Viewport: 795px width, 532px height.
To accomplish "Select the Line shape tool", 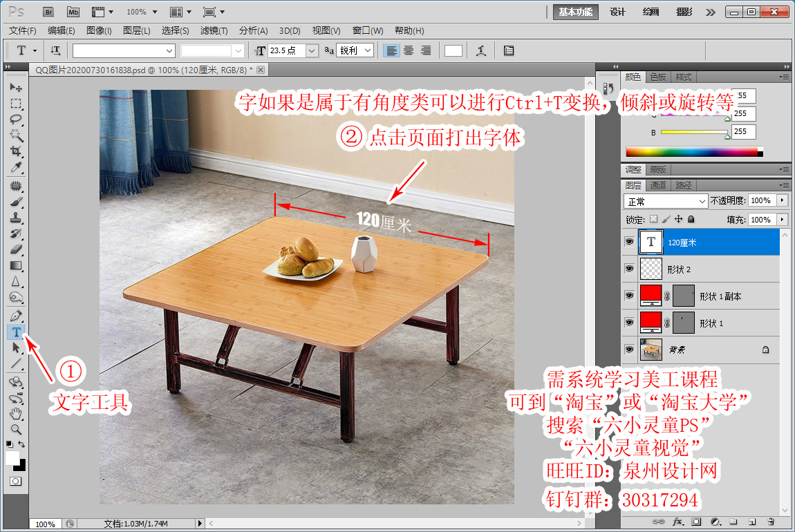I will pyautogui.click(x=16, y=363).
